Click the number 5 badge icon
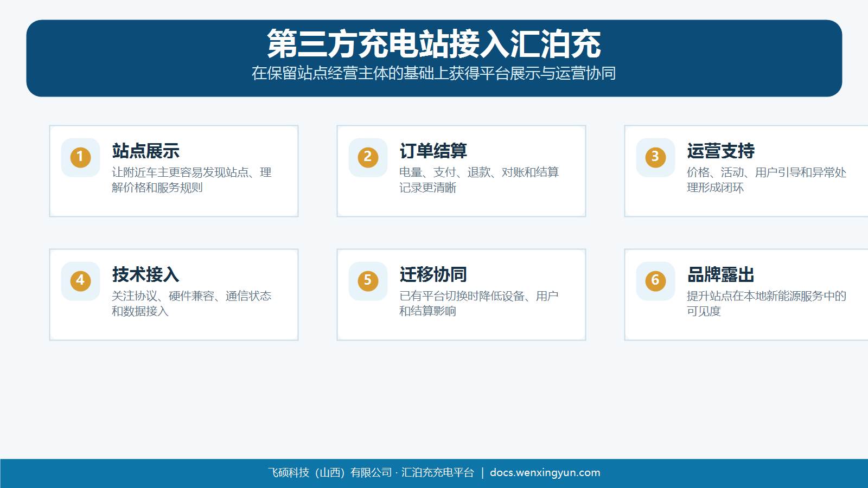The image size is (868, 488). [x=368, y=281]
